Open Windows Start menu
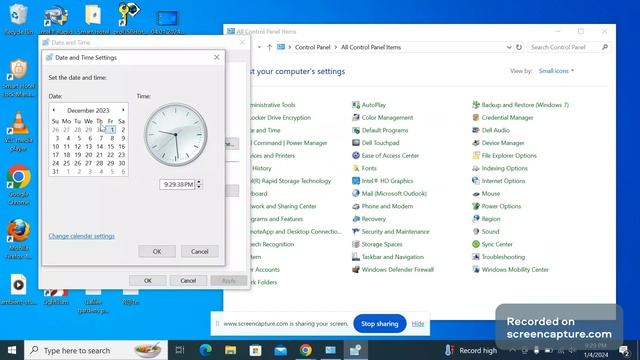 pos(12,350)
